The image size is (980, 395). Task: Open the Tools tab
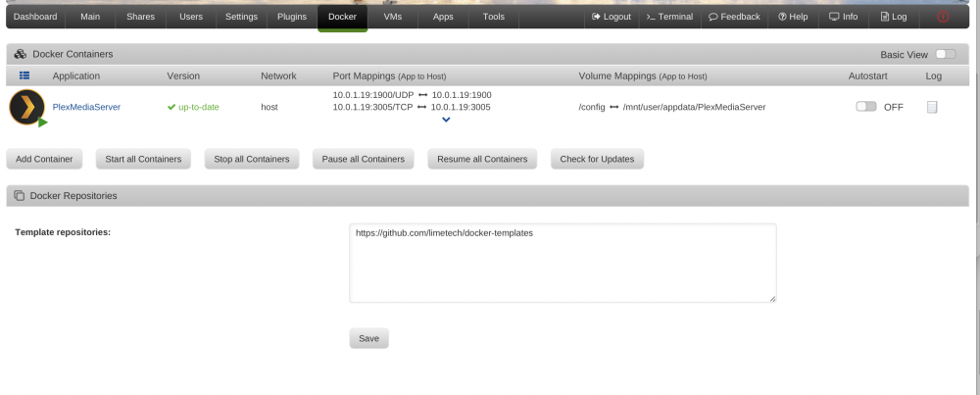(x=493, y=17)
